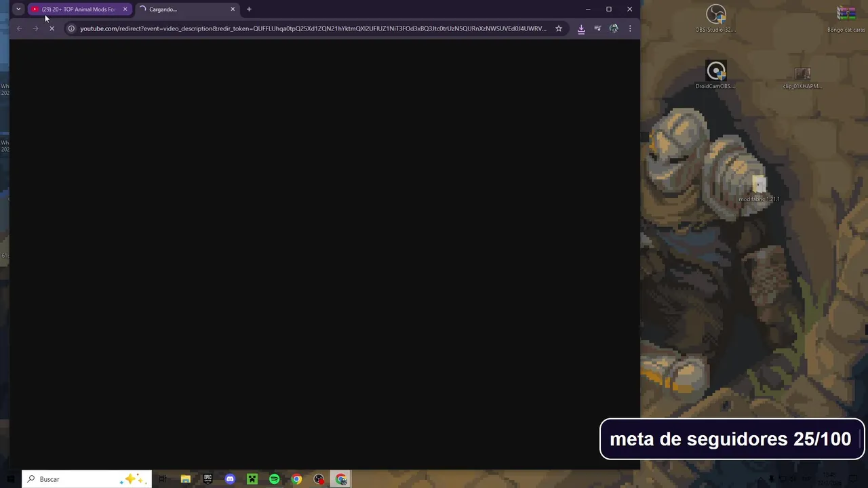The width and height of the screenshot is (868, 488).
Task: Minimize the Chrome window
Action: coord(588,9)
